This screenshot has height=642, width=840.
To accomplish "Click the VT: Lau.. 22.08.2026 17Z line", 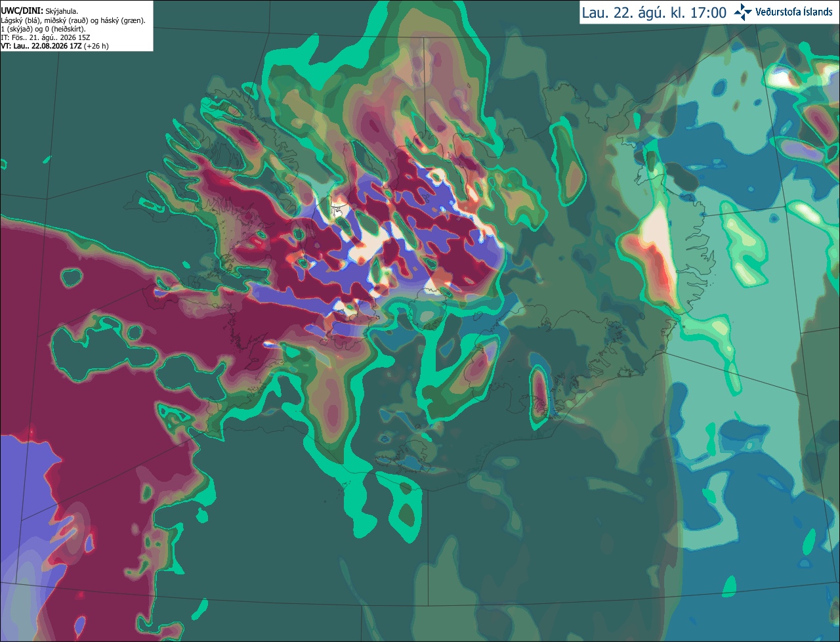I will (x=41, y=46).
